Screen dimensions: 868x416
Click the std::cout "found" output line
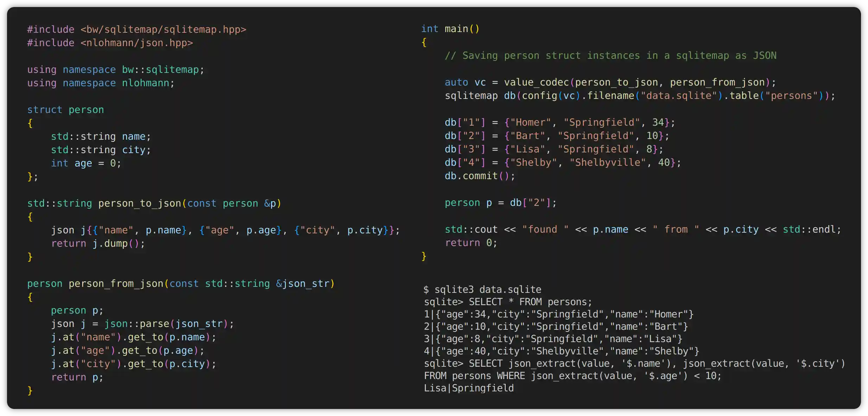(x=643, y=229)
